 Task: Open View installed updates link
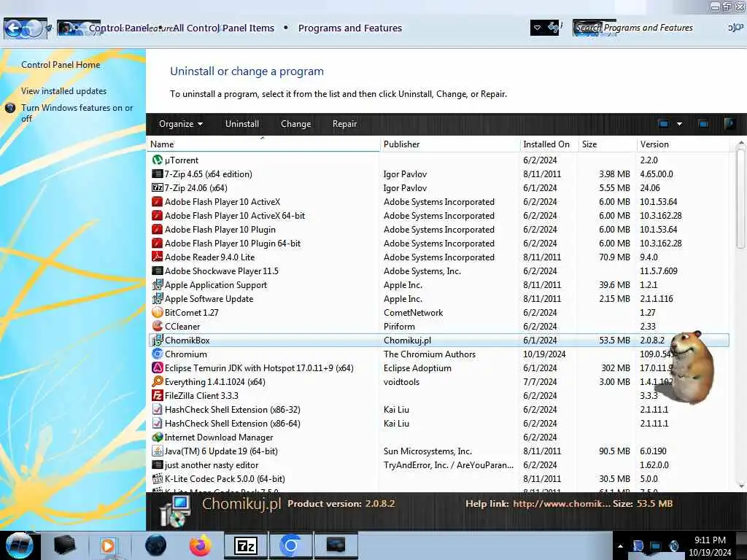pyautogui.click(x=64, y=91)
